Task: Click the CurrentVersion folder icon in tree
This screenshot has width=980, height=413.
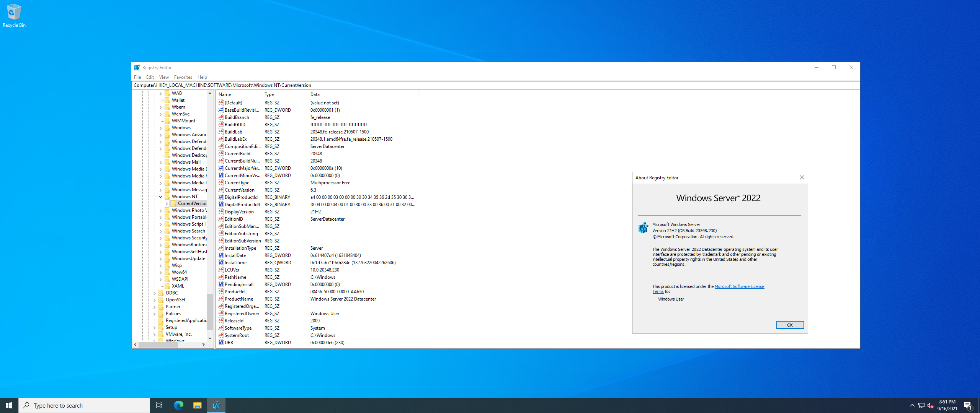Action: [173, 203]
